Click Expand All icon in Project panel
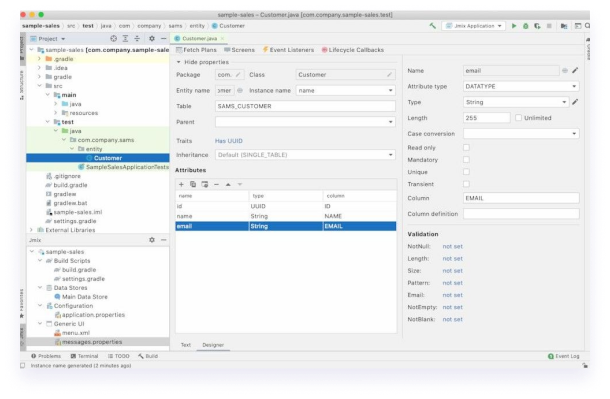Image resolution: width=610 pixels, height=399 pixels. tap(125, 38)
